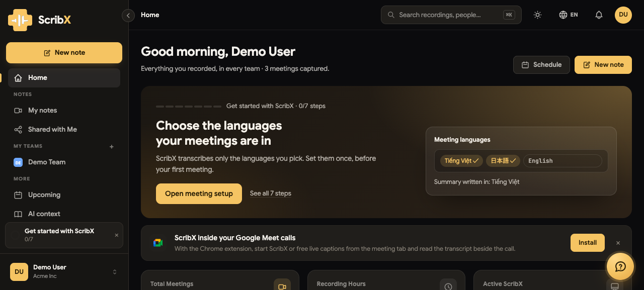Click the Demo Team DE avatar badge
Screen dimensions: 644x290
[18, 162]
